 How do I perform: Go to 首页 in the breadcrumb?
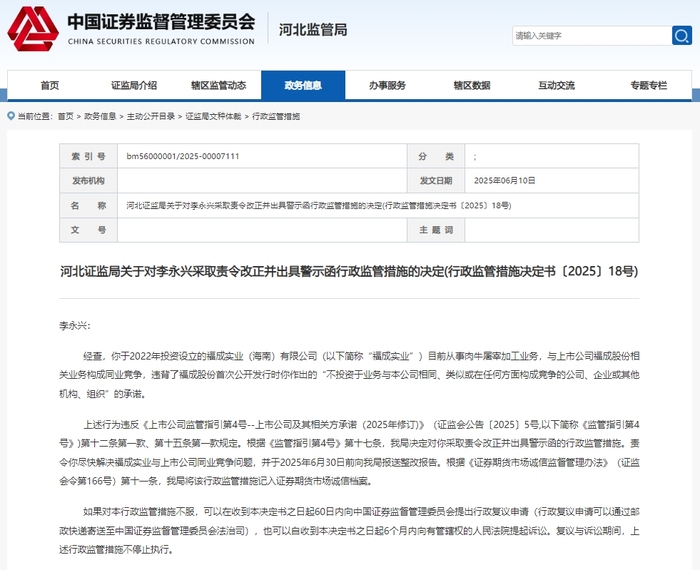tap(65, 116)
